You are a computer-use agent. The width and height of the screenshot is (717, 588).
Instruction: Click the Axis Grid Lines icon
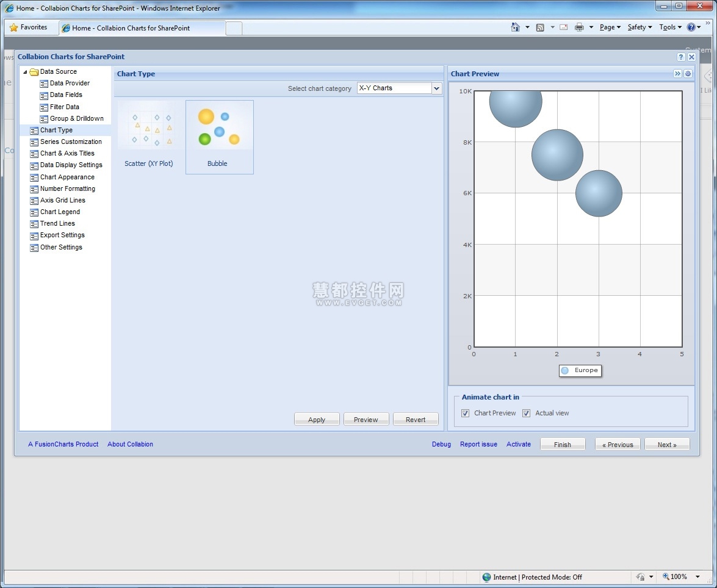(x=34, y=201)
